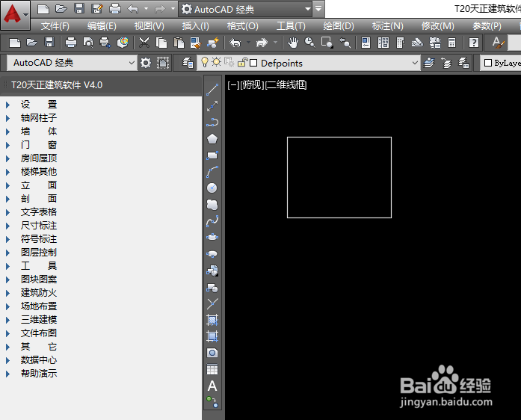Select the Table tool
This screenshot has width=521, height=420.
pyautogui.click(x=212, y=369)
